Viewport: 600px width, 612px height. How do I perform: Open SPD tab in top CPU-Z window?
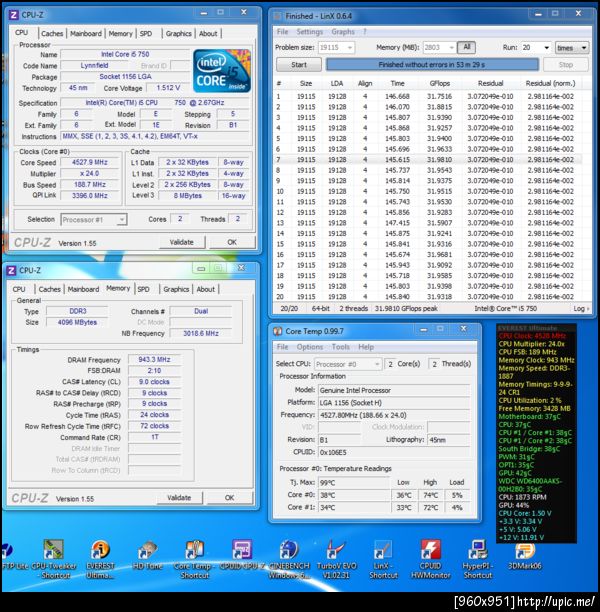point(146,34)
